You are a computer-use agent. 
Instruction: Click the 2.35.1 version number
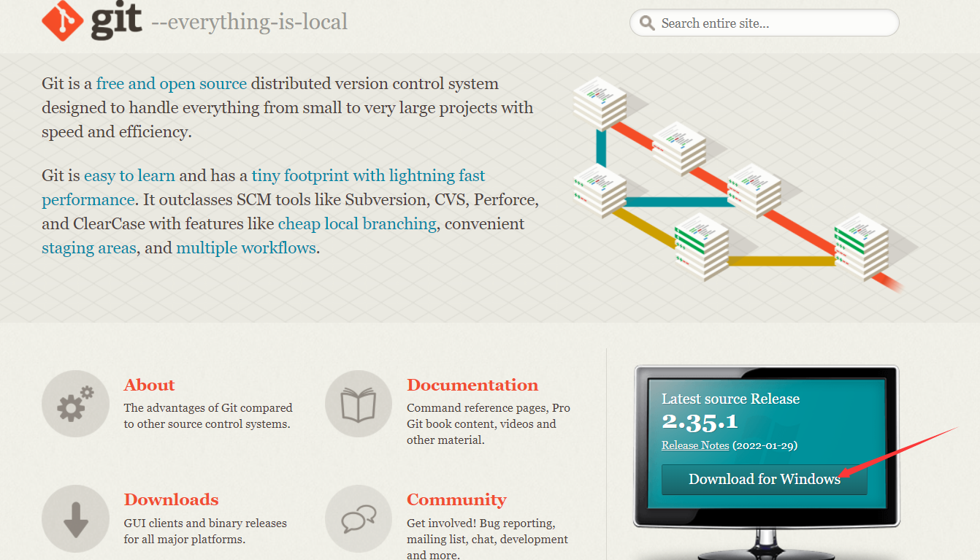pos(700,421)
